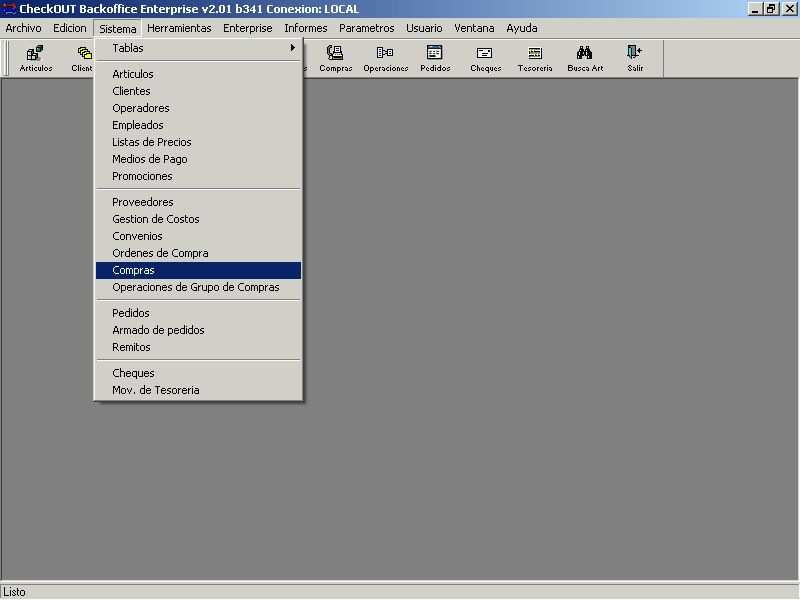Open Mov. de Tesoreria
The image size is (800, 600).
click(198, 390)
